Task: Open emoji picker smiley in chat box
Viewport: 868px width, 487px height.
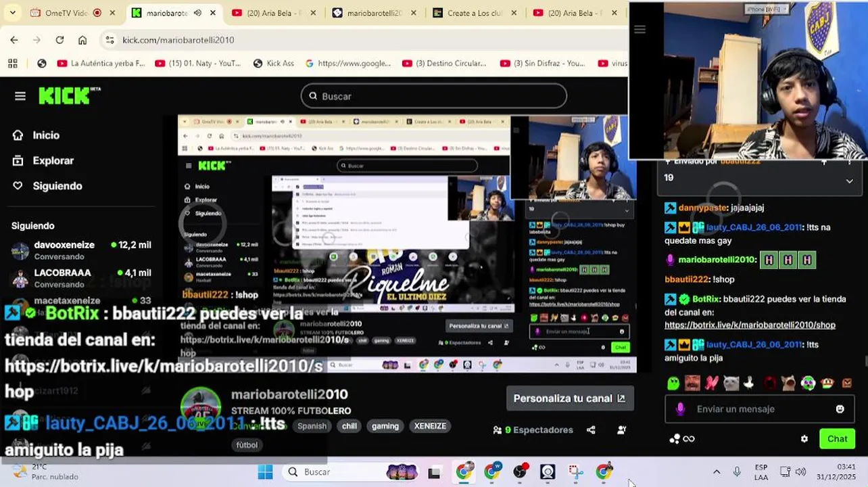Action: pos(840,409)
